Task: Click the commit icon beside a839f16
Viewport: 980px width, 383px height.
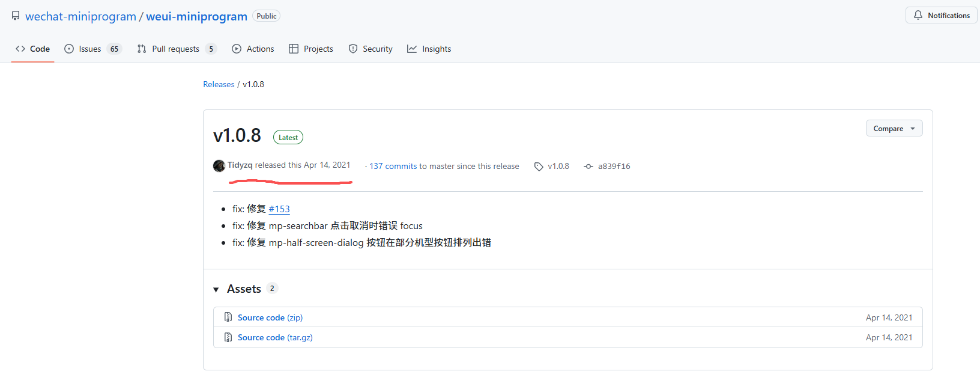Action: pyautogui.click(x=588, y=167)
